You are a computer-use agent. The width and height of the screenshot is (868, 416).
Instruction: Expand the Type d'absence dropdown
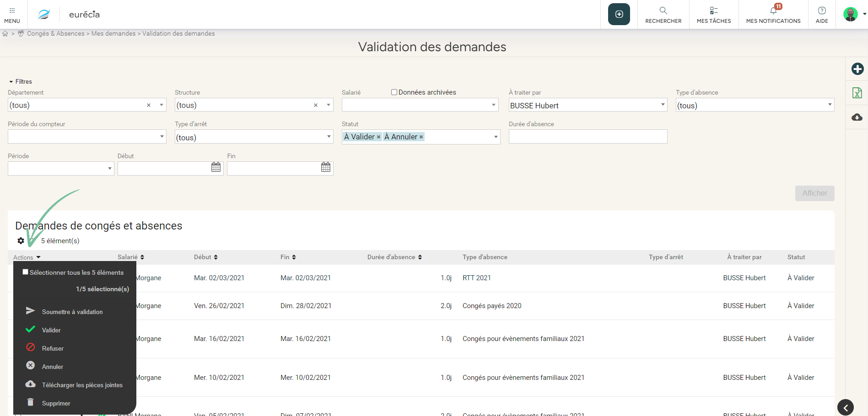click(830, 105)
